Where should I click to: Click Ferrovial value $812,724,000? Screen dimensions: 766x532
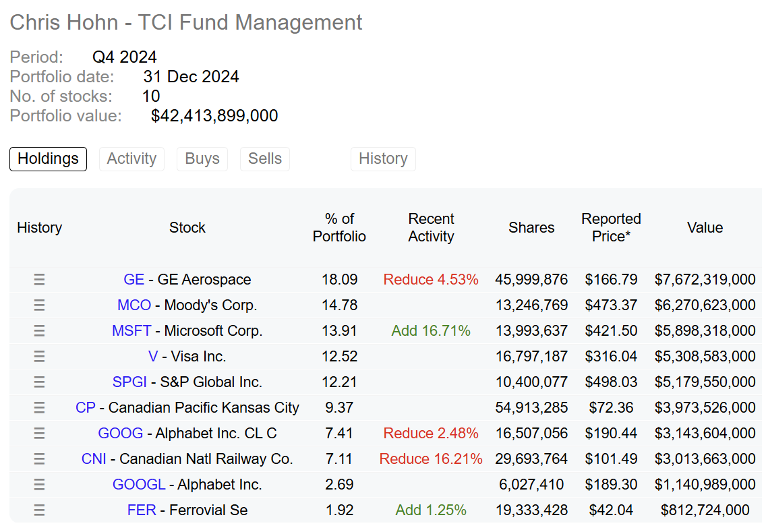pos(705,510)
